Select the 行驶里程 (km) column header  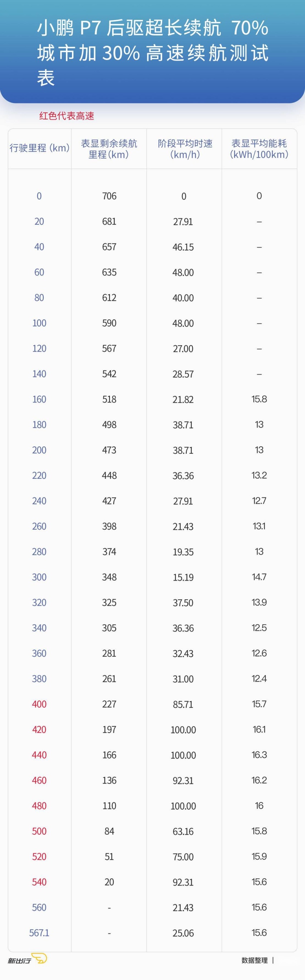point(40,148)
